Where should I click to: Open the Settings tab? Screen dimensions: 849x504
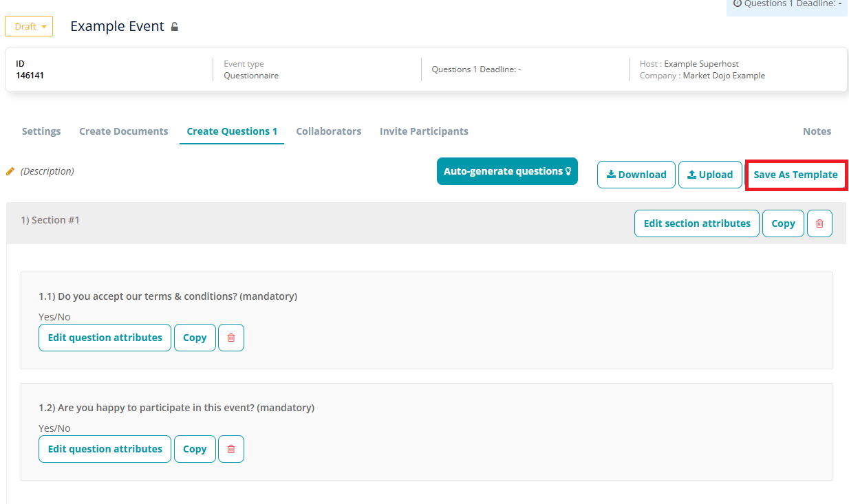(41, 131)
